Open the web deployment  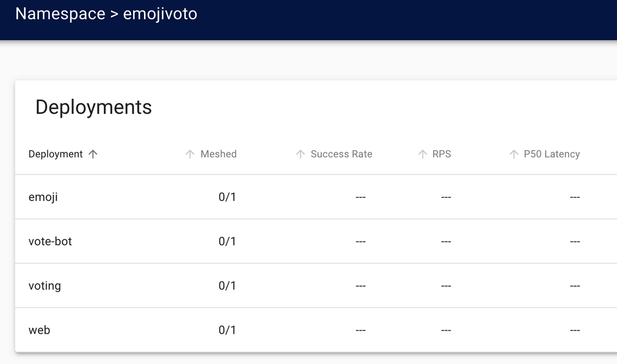coord(40,330)
